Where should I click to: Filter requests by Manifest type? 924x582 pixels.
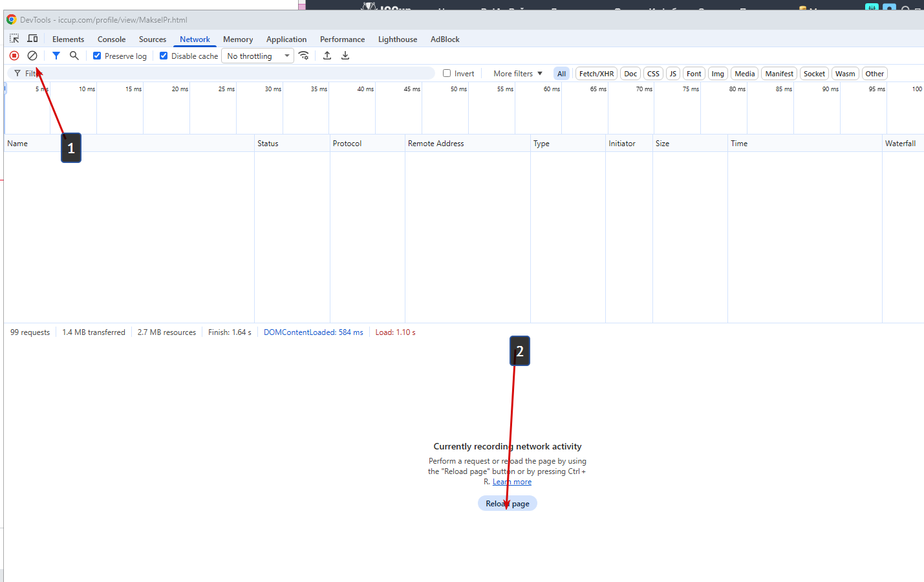[779, 73]
